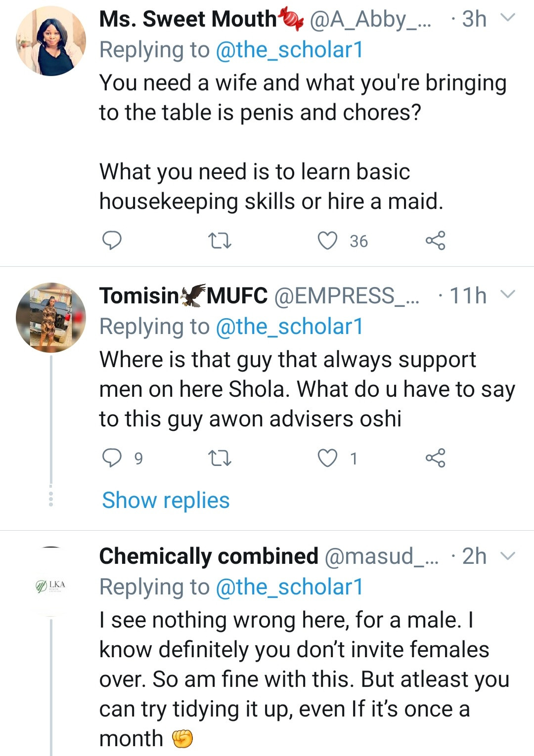Image resolution: width=534 pixels, height=756 pixels.
Task: Open @the_scholar1 mention in Ms. Sweet Mouth's tweet
Action: 289,50
